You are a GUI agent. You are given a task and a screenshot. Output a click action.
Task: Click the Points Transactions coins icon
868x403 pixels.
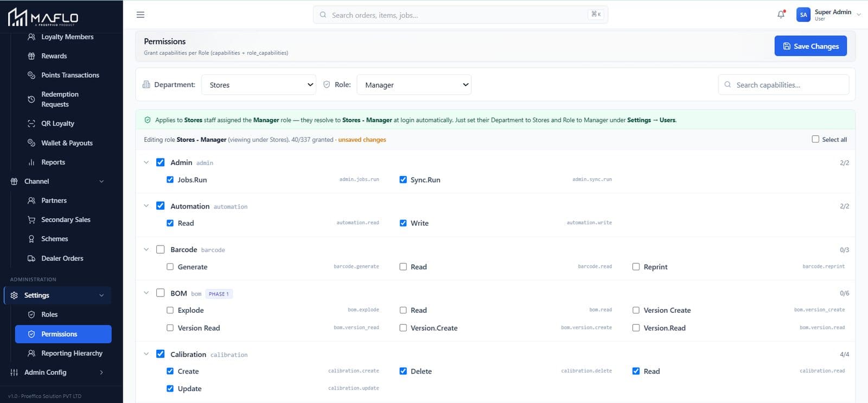[x=31, y=75]
